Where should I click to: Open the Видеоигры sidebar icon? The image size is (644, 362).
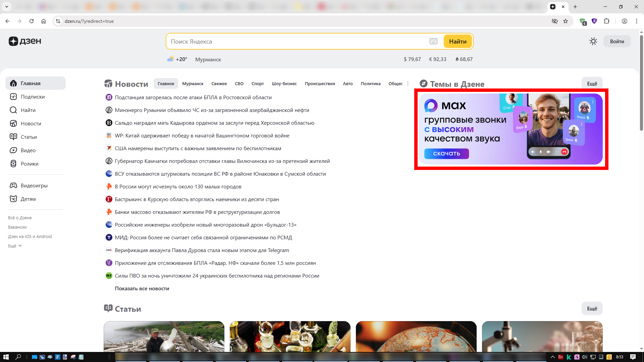click(x=13, y=185)
